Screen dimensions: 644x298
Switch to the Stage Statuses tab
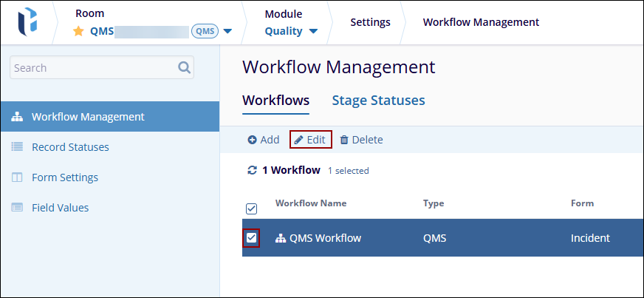(378, 101)
